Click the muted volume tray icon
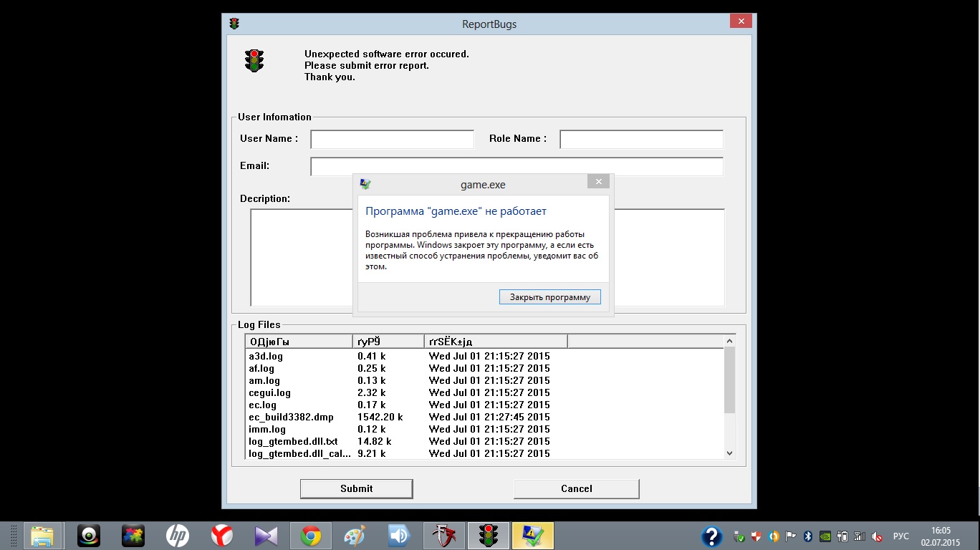 tap(877, 536)
